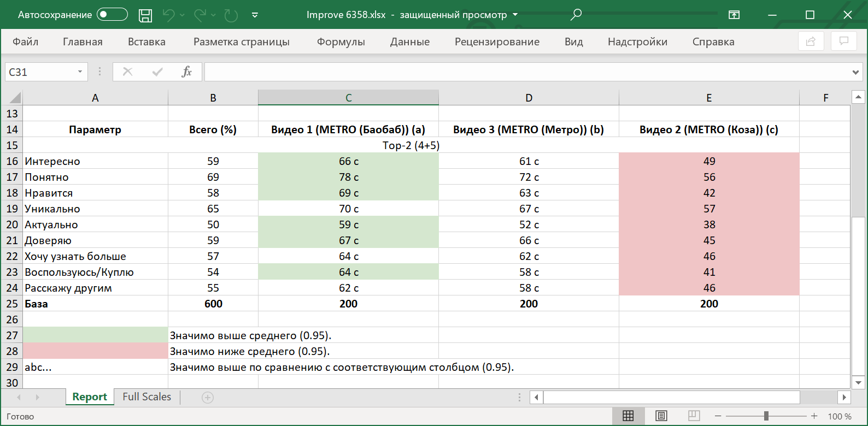The width and height of the screenshot is (868, 426).
Task: Click zoom out minus button
Action: tap(718, 416)
